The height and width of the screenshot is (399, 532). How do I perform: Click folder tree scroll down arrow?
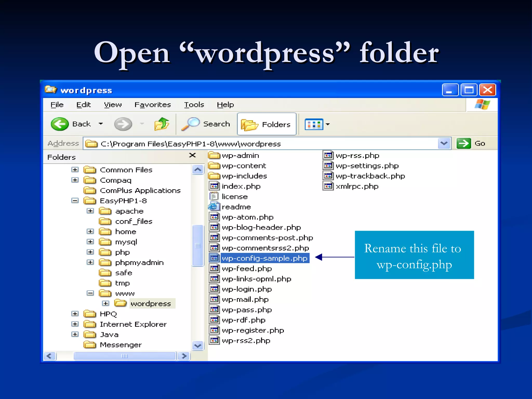tap(198, 346)
